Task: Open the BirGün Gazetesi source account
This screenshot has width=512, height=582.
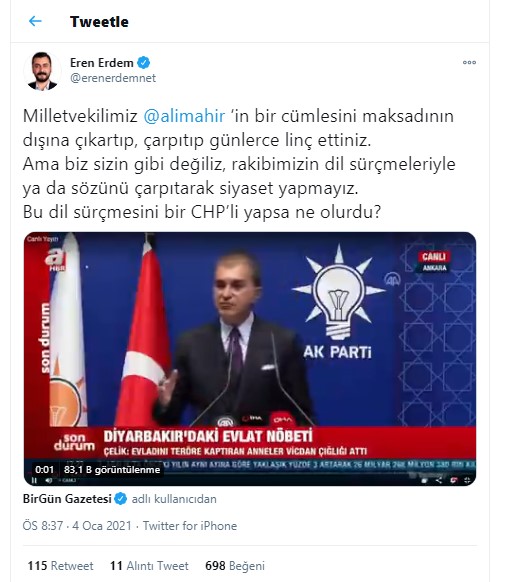Action: pos(67,498)
